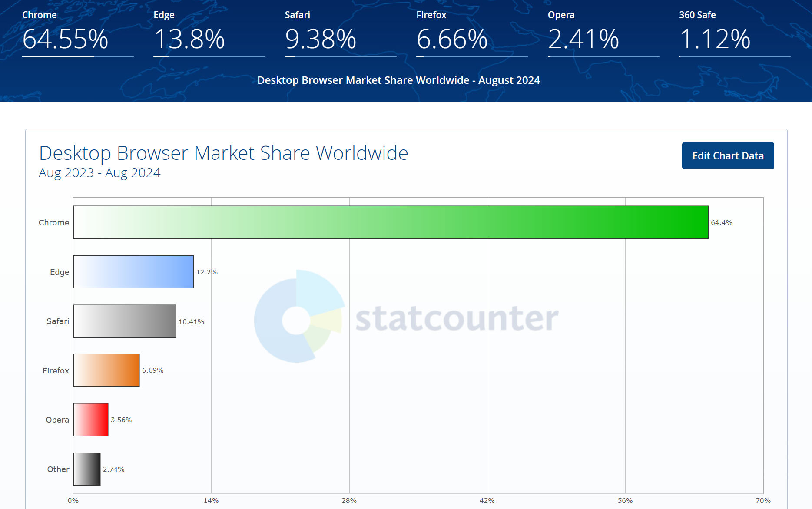Click the 6.69% value beside the Firefox bar

pos(153,370)
